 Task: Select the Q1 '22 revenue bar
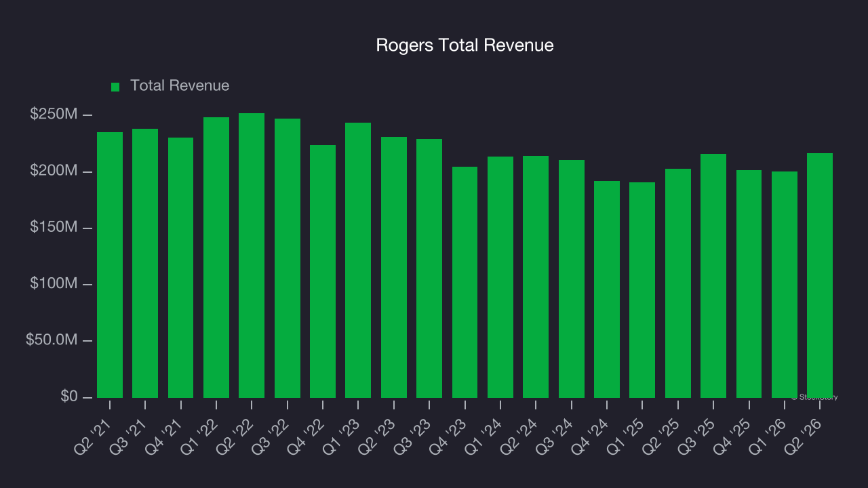pyautogui.click(x=216, y=258)
